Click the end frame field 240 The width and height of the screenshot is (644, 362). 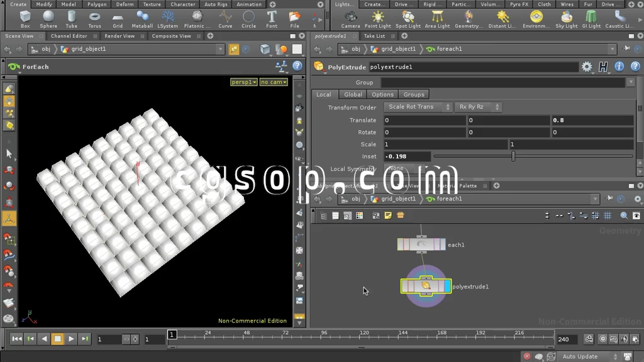pyautogui.click(x=567, y=339)
